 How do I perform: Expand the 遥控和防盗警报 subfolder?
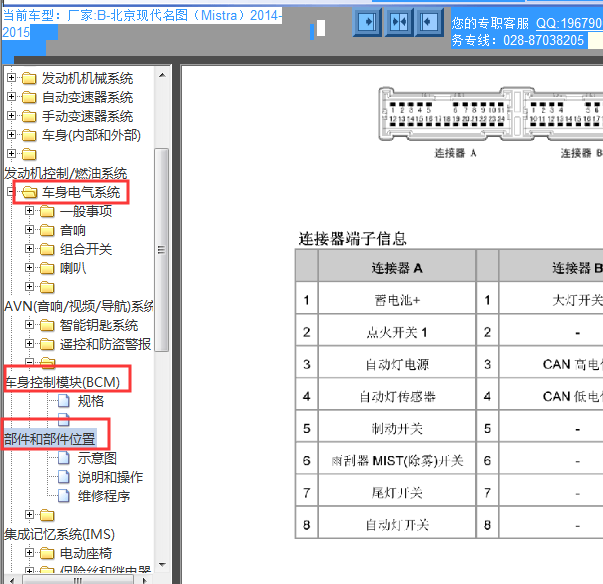click(x=29, y=344)
